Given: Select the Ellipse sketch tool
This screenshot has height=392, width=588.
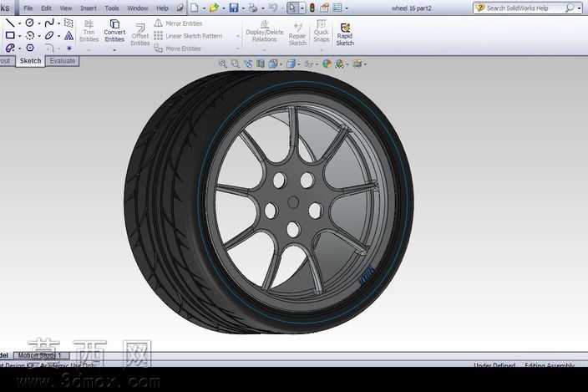Looking at the screenshot, I should (x=49, y=36).
